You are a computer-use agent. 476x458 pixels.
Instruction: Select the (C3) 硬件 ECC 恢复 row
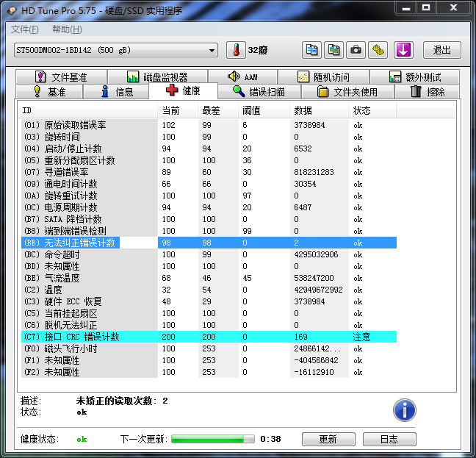[x=209, y=301]
